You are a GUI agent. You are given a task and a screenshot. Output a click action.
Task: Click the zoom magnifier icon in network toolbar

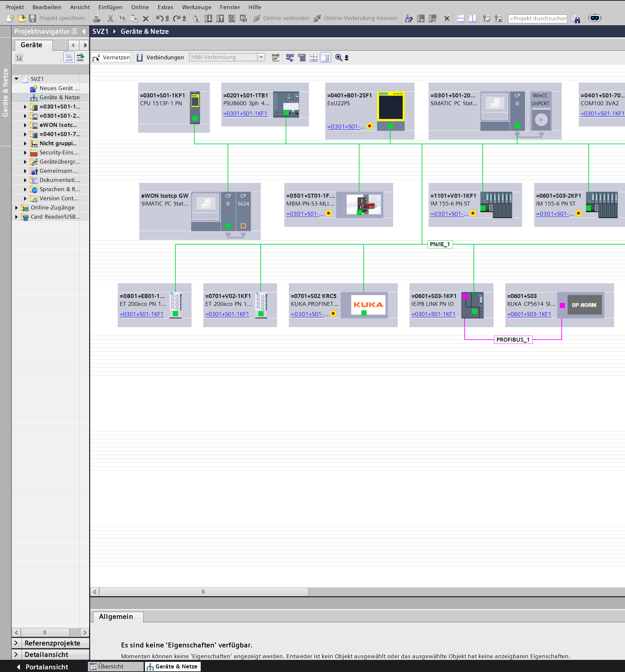[338, 57]
